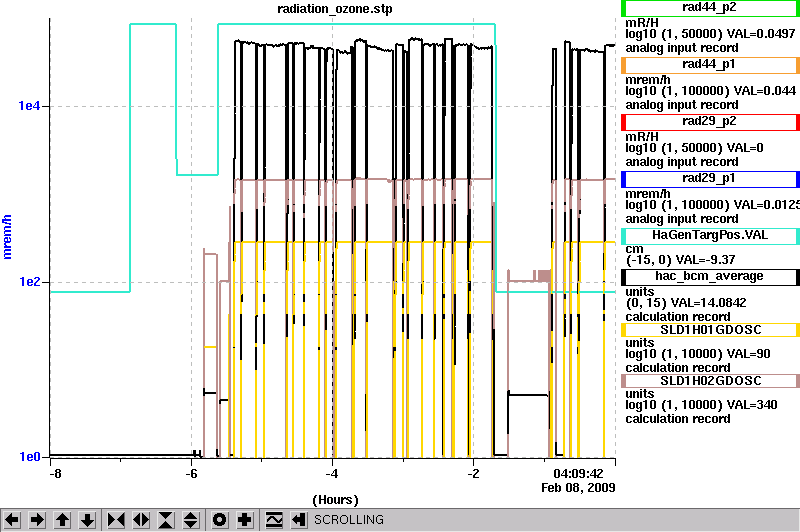
Task: Zoom out vertically with the up-down triangles icon
Action: pyautogui.click(x=191, y=520)
